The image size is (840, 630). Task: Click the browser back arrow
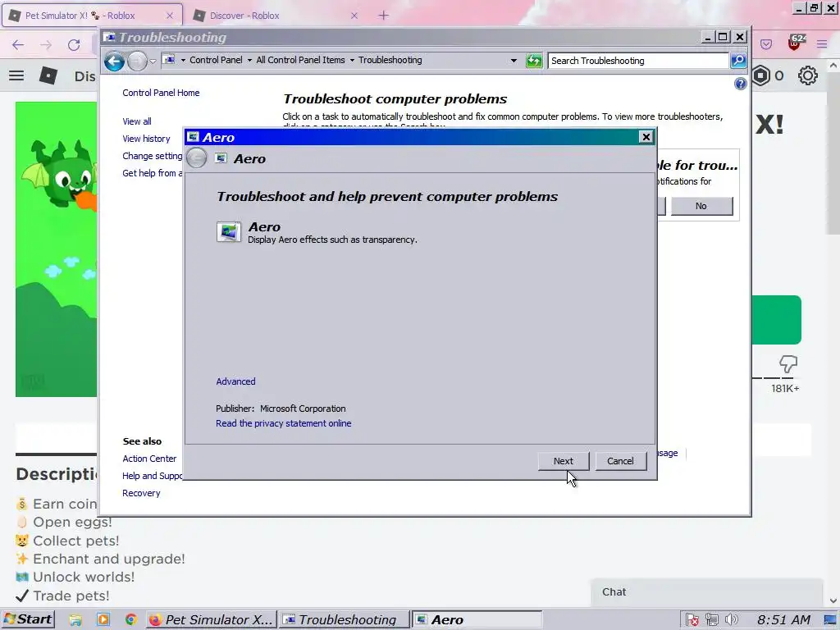click(x=18, y=45)
